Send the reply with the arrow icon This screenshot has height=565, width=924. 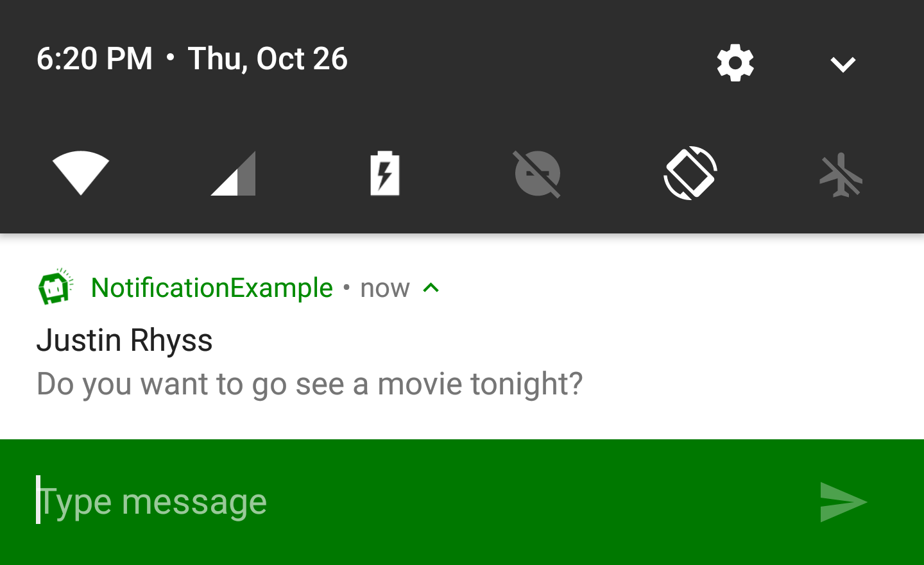(x=843, y=502)
